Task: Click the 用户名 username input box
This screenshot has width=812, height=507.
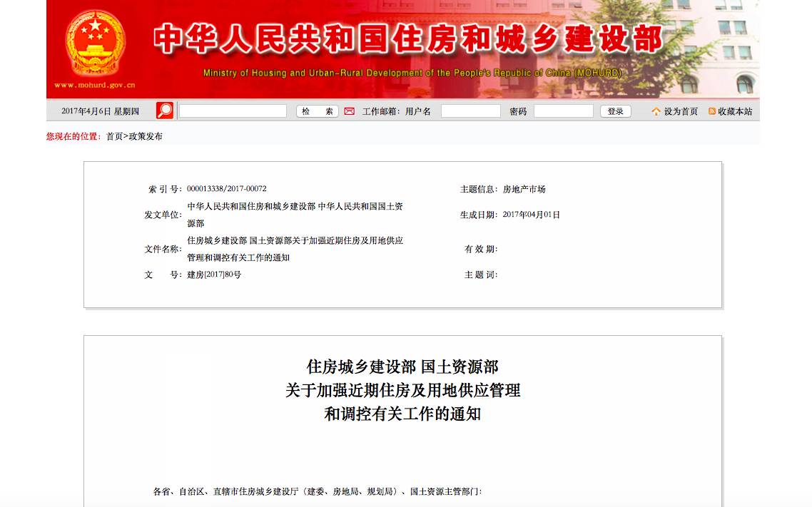Action: [x=470, y=111]
